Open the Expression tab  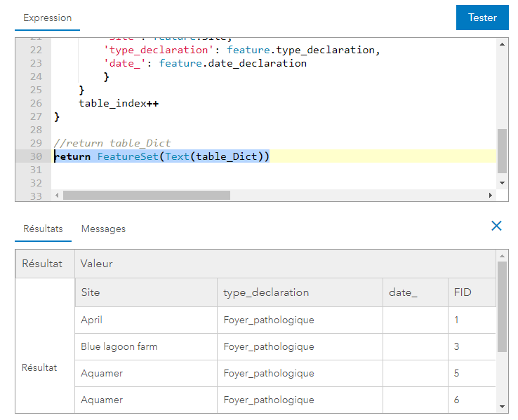click(x=47, y=18)
